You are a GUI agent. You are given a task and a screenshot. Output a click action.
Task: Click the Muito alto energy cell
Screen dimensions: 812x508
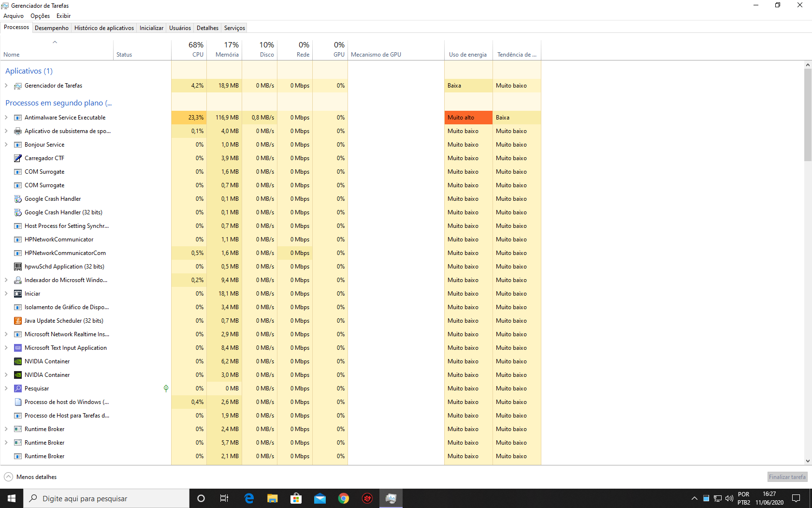click(468, 118)
